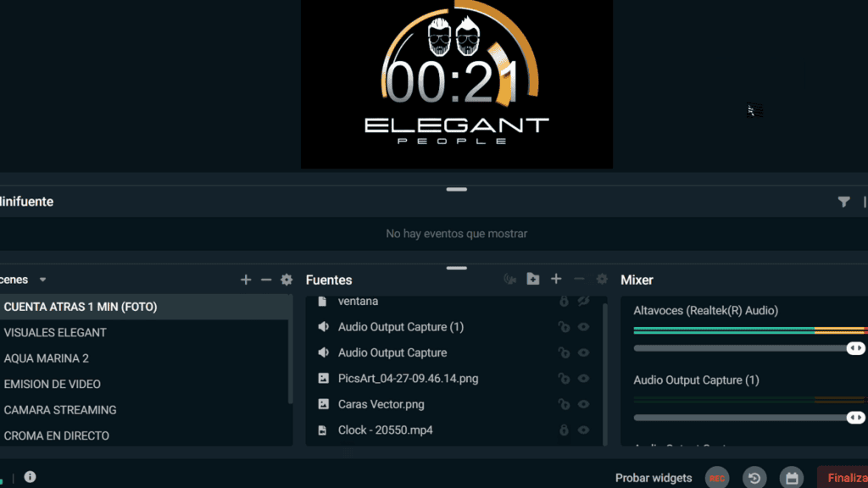Remove source with minus icon in Fuentes
Image resolution: width=868 pixels, height=488 pixels.
click(x=579, y=280)
